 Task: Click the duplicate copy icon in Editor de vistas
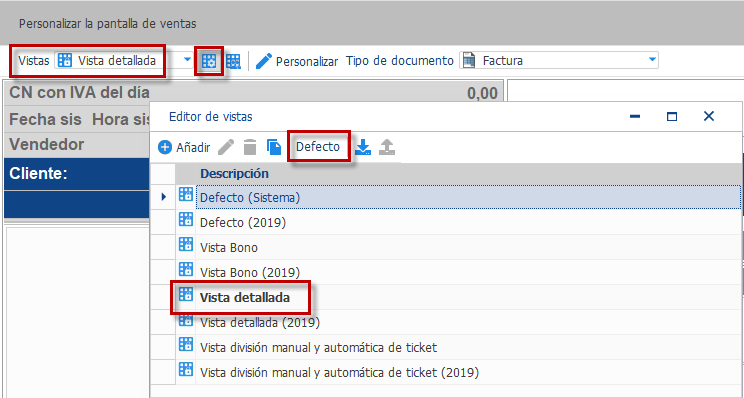[x=274, y=148]
